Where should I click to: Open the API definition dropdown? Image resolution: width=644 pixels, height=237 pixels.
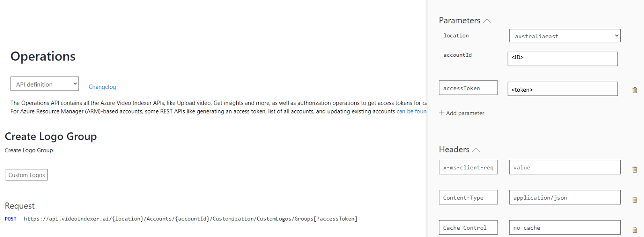pos(45,84)
